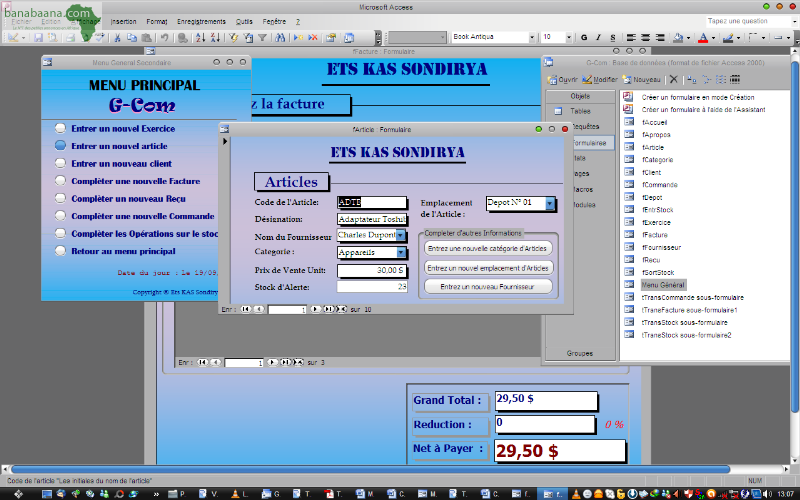800x500 pixels.
Task: Open the Outils menu
Action: tap(244, 21)
